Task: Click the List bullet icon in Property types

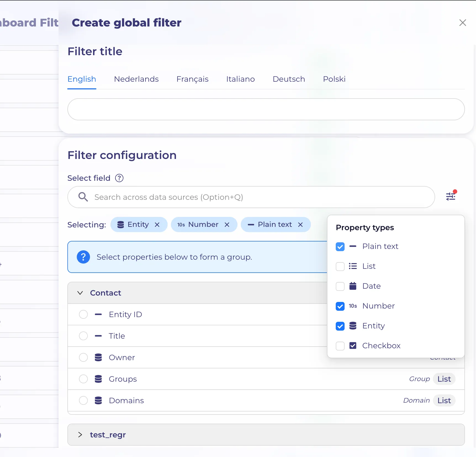Action: 353,266
